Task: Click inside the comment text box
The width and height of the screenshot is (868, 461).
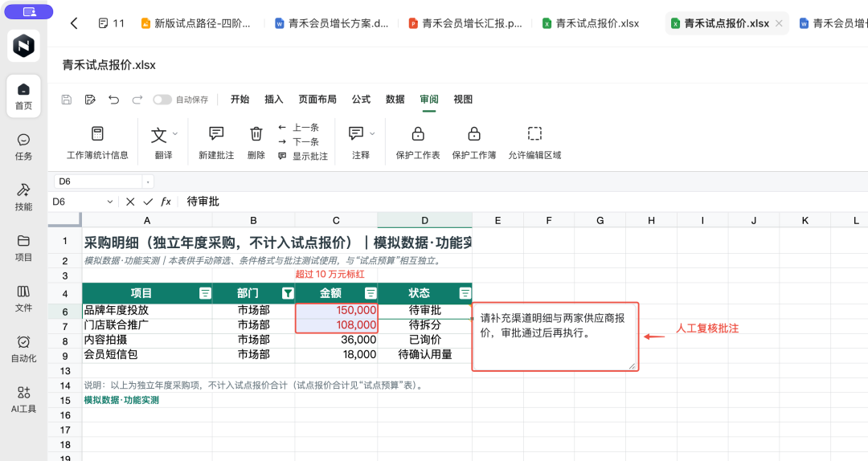Action: (x=555, y=337)
